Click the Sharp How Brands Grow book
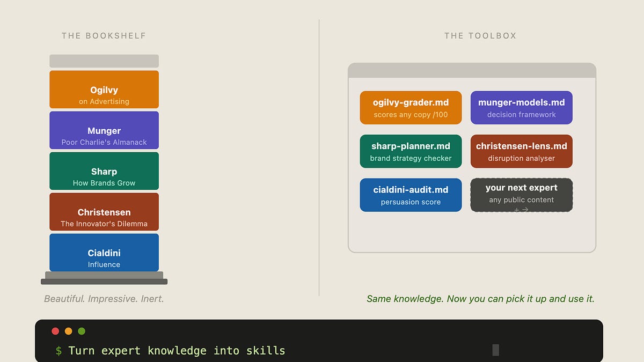The height and width of the screenshot is (362, 644). click(104, 171)
